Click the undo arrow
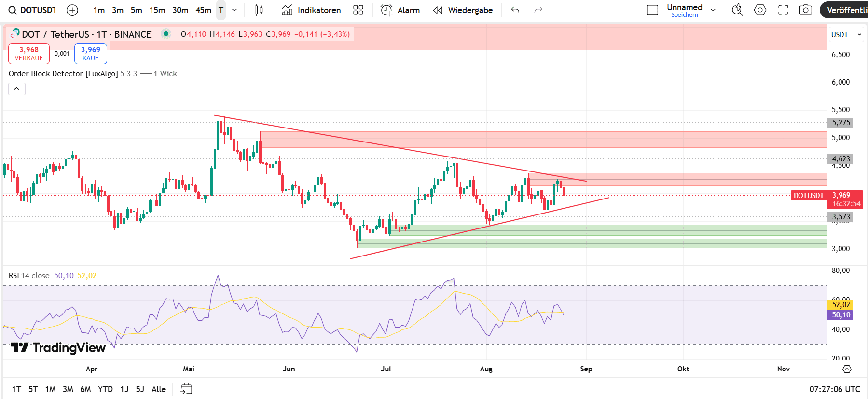The width and height of the screenshot is (868, 399). click(x=515, y=10)
